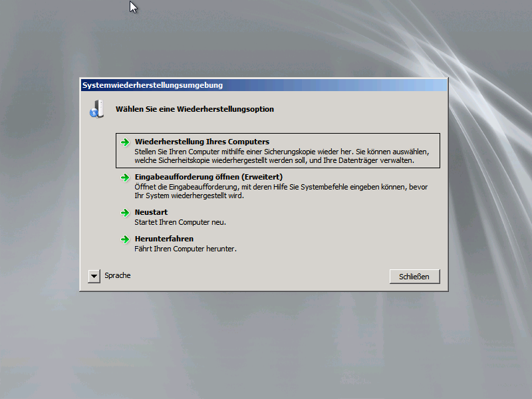This screenshot has height=399, width=532.
Task: Choose the Herunterfahren option title
Action: pyautogui.click(x=164, y=239)
